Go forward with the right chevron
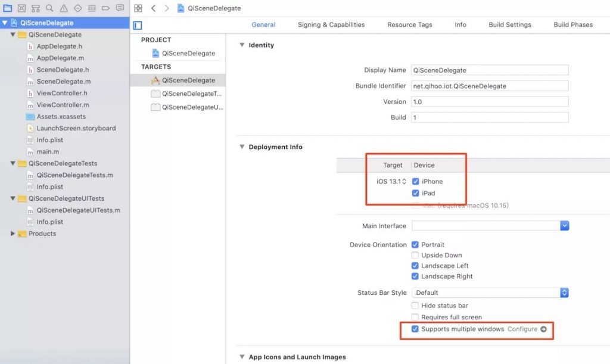Image resolution: width=610 pixels, height=364 pixels. click(167, 8)
